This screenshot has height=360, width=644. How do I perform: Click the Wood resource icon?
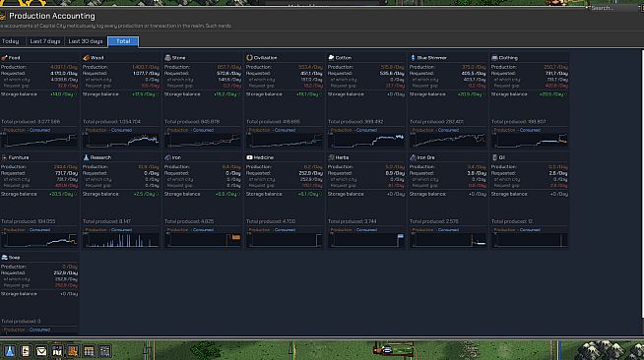86,58
